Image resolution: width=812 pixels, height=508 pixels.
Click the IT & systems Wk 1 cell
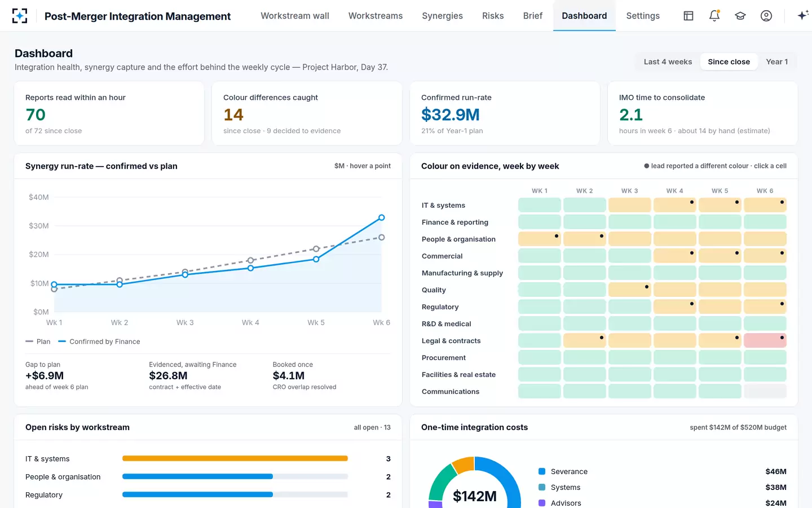point(540,205)
